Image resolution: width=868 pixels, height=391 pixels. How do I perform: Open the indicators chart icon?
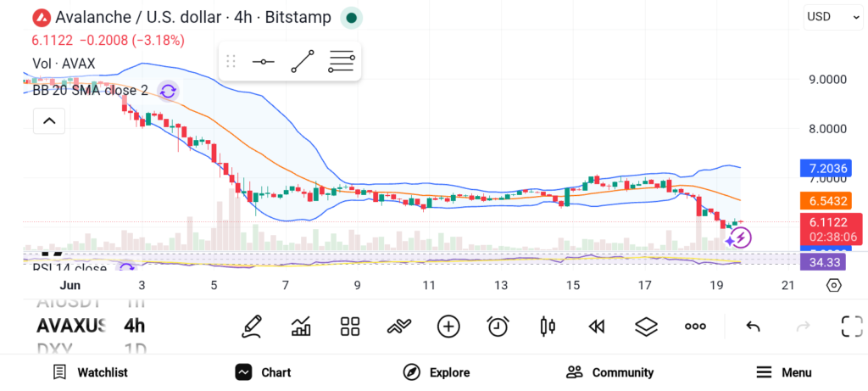301,327
